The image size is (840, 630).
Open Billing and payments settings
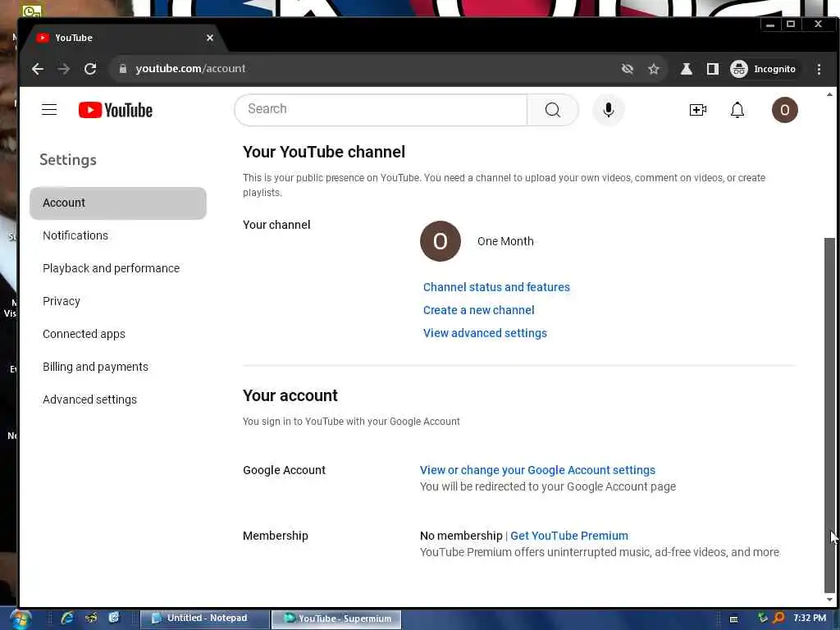coord(95,367)
